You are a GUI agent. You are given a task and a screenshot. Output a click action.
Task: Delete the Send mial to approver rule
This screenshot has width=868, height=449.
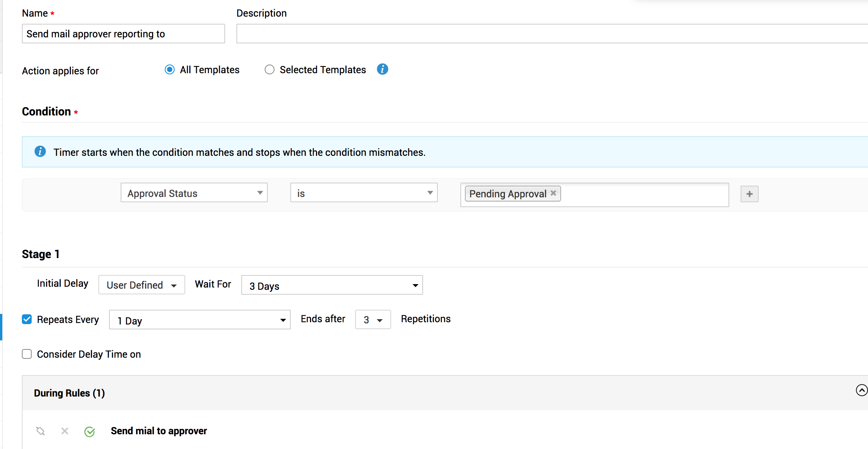(x=65, y=431)
